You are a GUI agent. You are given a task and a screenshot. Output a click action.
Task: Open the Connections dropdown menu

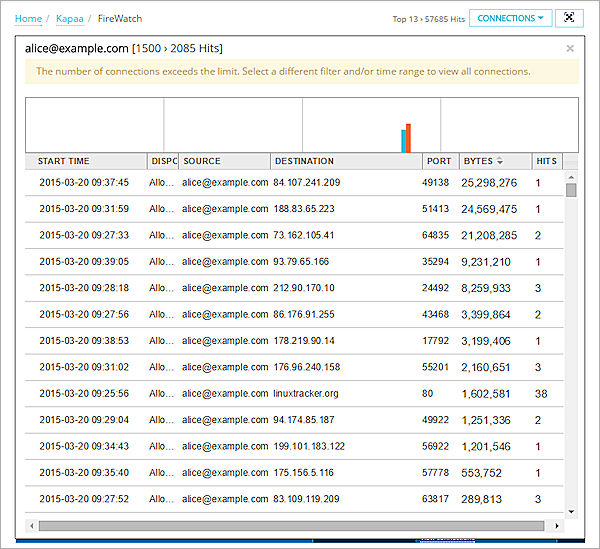tap(510, 18)
